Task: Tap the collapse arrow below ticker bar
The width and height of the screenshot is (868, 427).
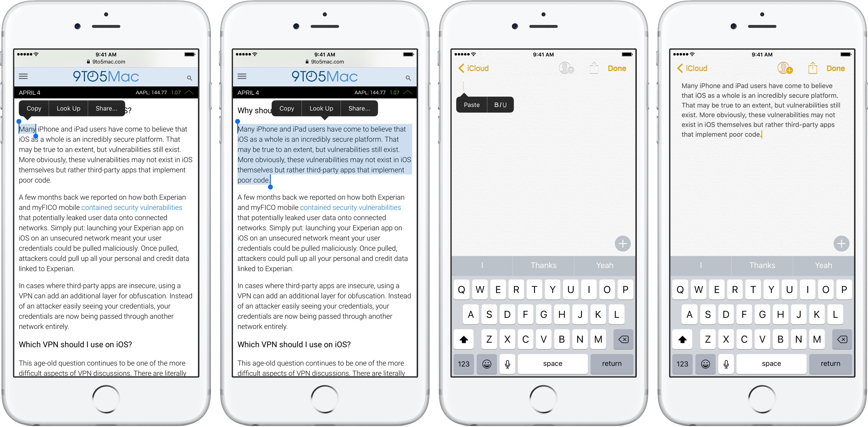Action: (192, 93)
